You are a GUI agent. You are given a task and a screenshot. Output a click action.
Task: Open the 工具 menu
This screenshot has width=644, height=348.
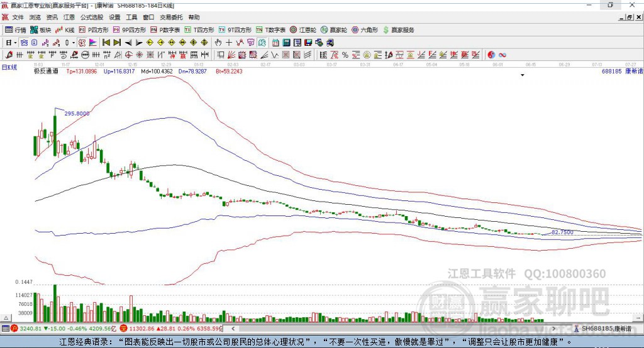[x=131, y=17]
